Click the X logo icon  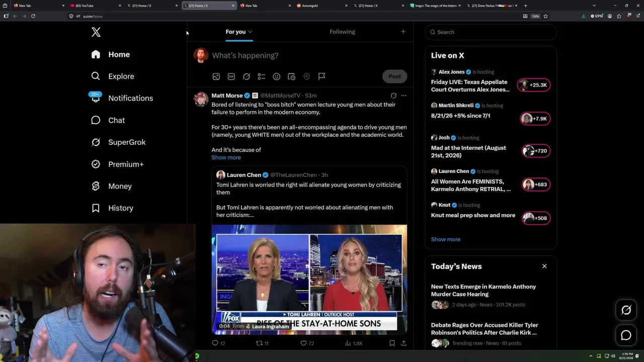pos(96,32)
